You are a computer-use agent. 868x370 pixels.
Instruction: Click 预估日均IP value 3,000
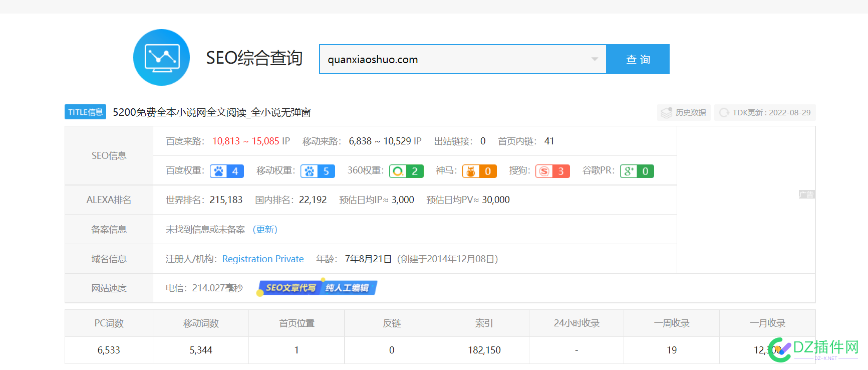point(403,200)
